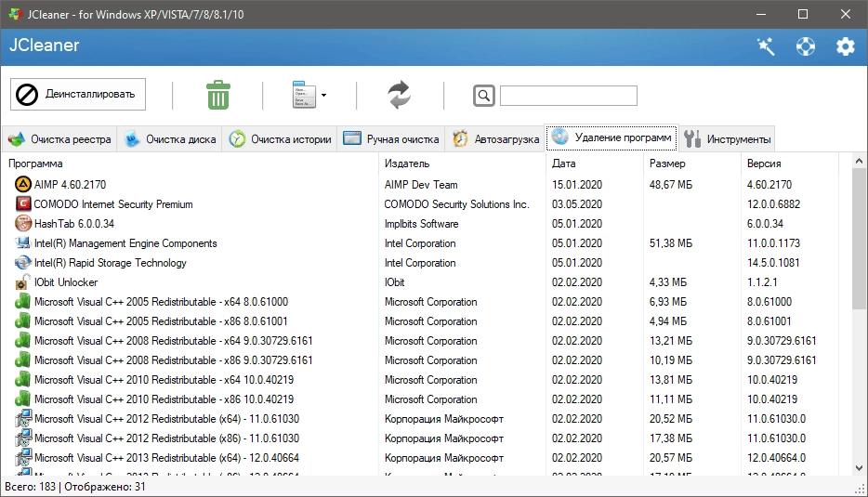The height and width of the screenshot is (497, 868).
Task: Click the 51,38 МБ size cell
Action: pos(671,243)
